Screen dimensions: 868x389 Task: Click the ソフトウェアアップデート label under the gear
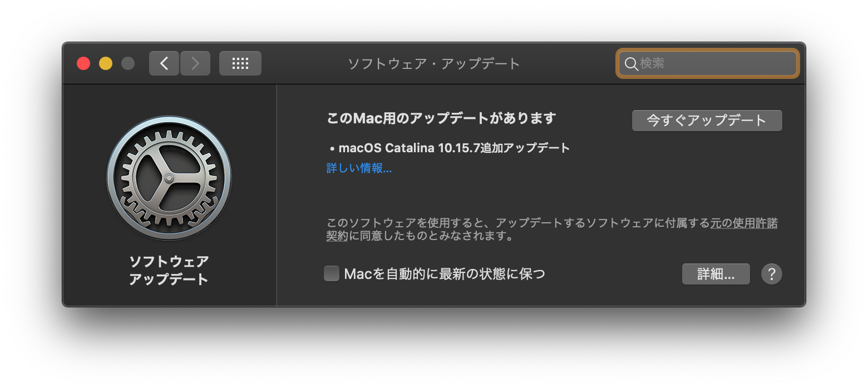tap(169, 270)
